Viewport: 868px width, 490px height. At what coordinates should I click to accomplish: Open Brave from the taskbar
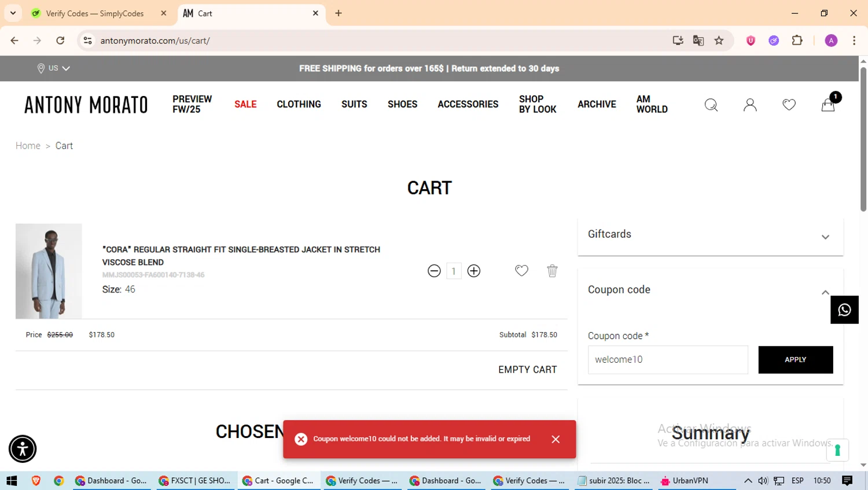point(36,481)
